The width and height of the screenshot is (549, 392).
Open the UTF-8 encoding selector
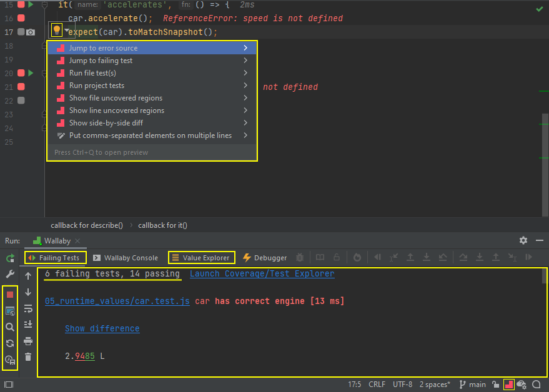coord(402,385)
